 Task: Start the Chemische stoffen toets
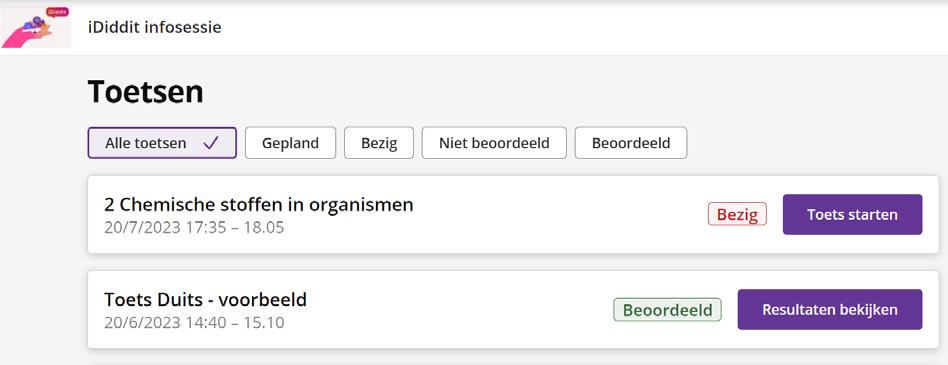pos(852,215)
